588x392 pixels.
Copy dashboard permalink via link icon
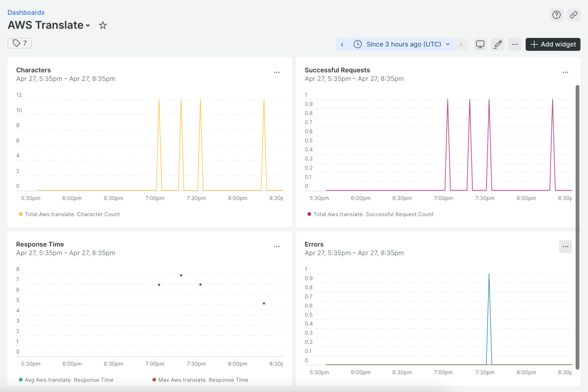point(574,15)
